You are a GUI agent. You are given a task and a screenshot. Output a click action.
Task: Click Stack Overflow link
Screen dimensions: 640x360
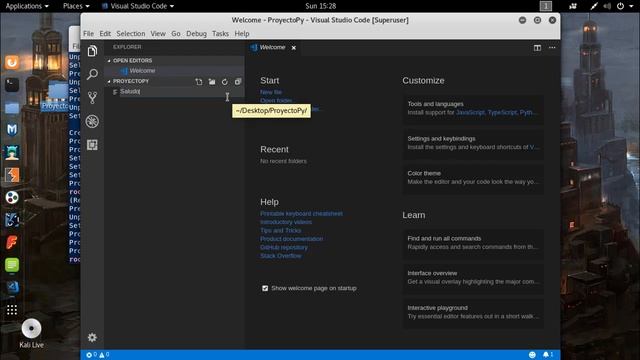point(281,256)
